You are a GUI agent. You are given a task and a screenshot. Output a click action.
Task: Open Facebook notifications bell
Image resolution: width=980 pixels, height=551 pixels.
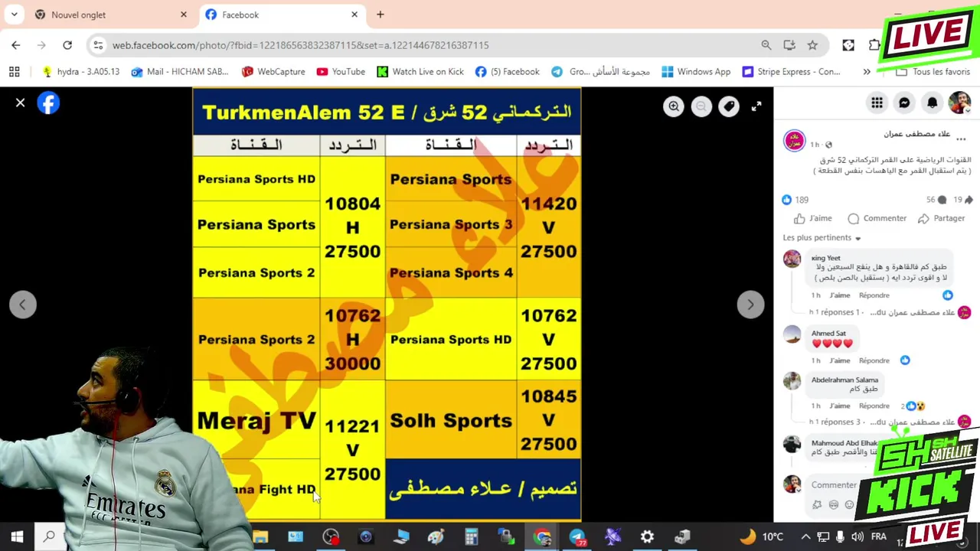[x=932, y=103]
